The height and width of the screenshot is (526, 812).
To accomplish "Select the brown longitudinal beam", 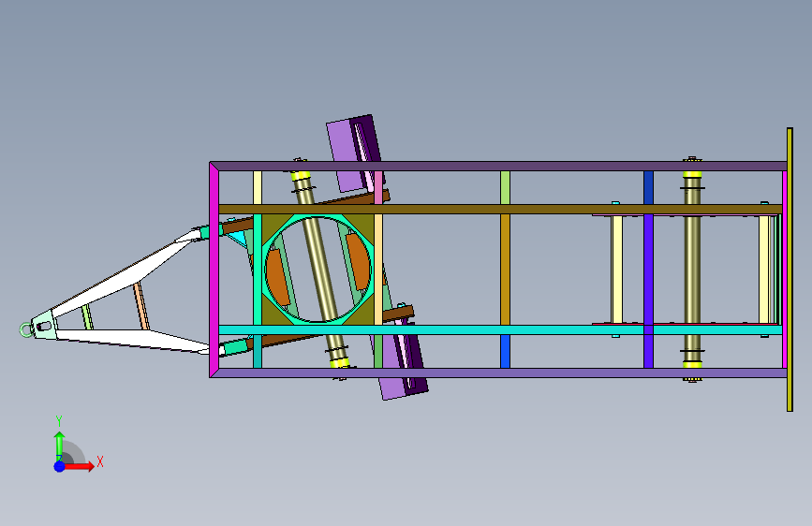I will [500, 210].
